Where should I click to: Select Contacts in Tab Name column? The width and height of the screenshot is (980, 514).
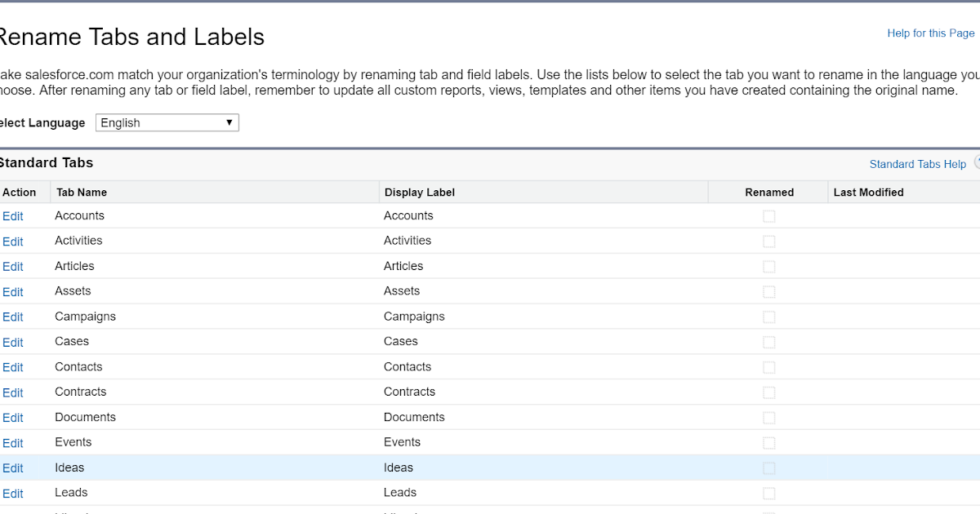[x=78, y=367]
